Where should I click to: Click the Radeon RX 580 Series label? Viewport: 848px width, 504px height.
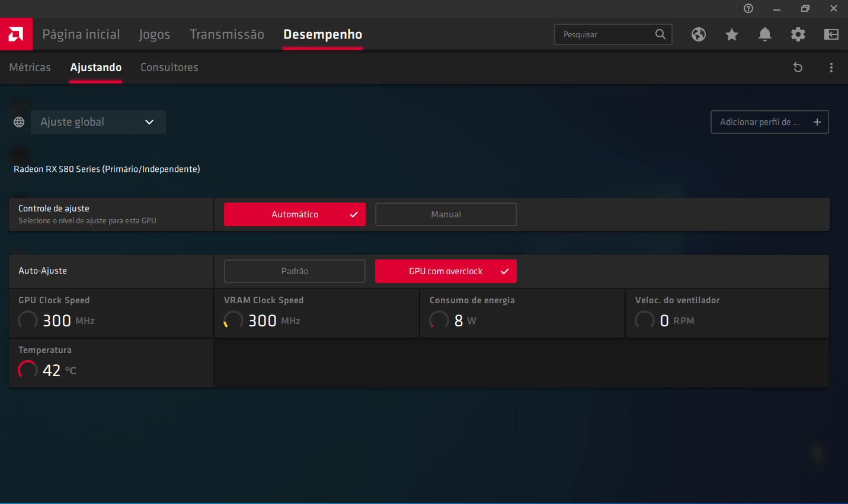[107, 169]
